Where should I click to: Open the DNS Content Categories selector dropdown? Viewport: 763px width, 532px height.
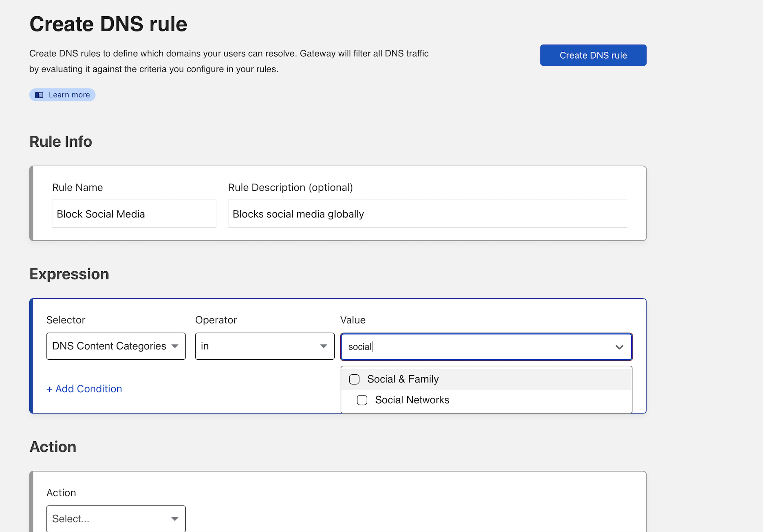[x=109, y=346]
